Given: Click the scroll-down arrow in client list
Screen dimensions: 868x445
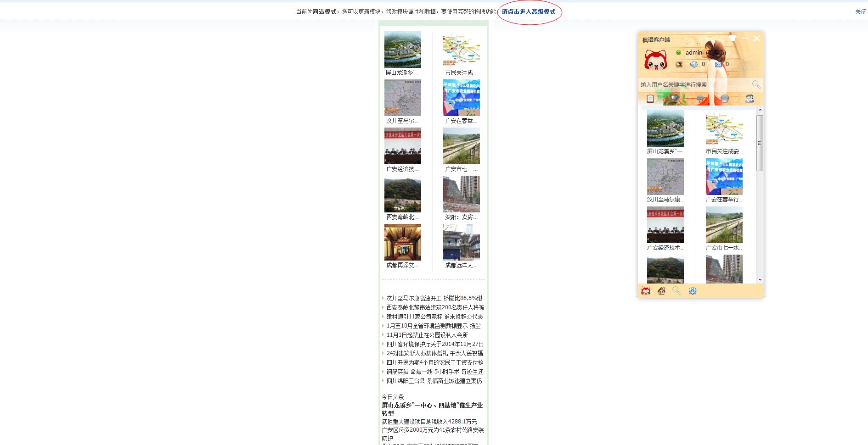Looking at the screenshot, I should pyautogui.click(x=760, y=279).
